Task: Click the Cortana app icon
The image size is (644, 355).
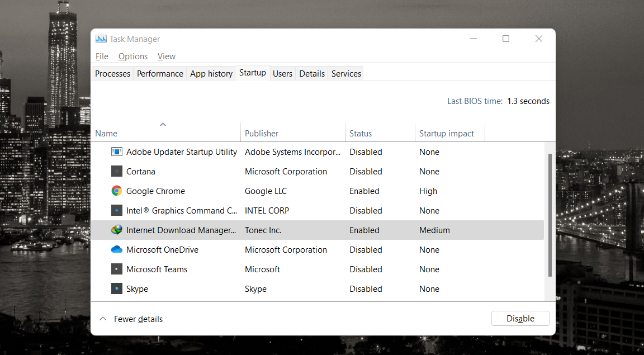Action: (x=117, y=171)
